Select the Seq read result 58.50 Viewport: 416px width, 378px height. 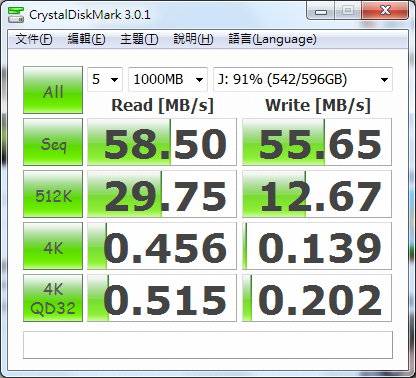(162, 142)
